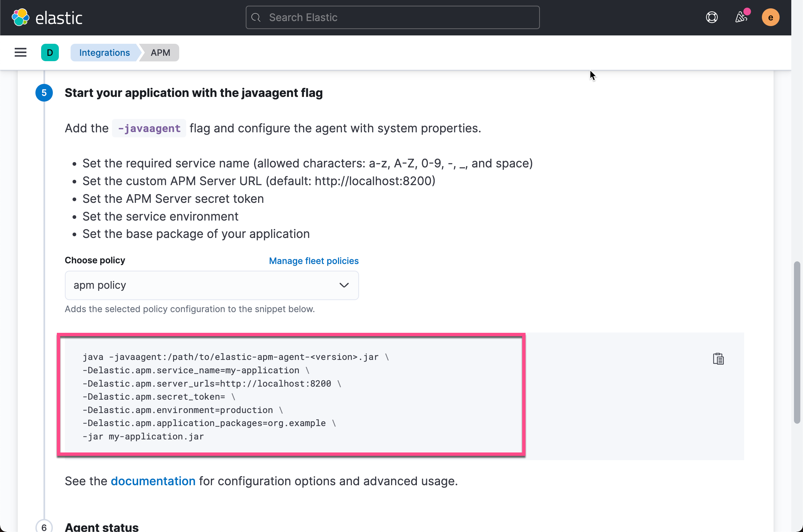Image resolution: width=803 pixels, height=532 pixels.
Task: Open the Elastic help menu
Action: pyautogui.click(x=712, y=17)
